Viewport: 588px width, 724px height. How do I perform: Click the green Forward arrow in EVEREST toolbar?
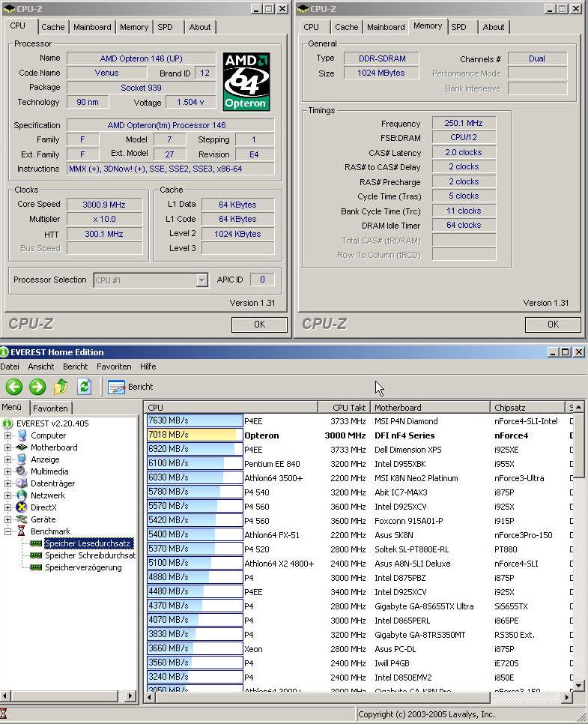point(37,387)
